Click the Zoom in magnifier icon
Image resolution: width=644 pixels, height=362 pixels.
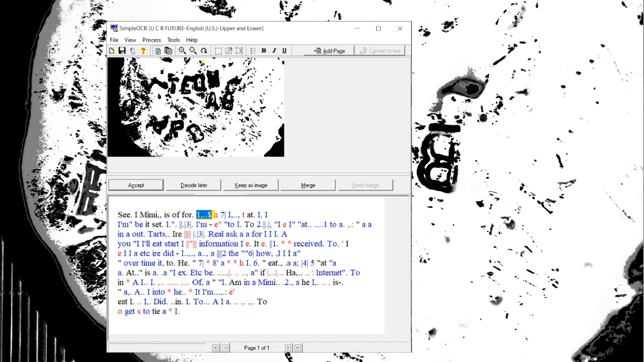pos(183,51)
